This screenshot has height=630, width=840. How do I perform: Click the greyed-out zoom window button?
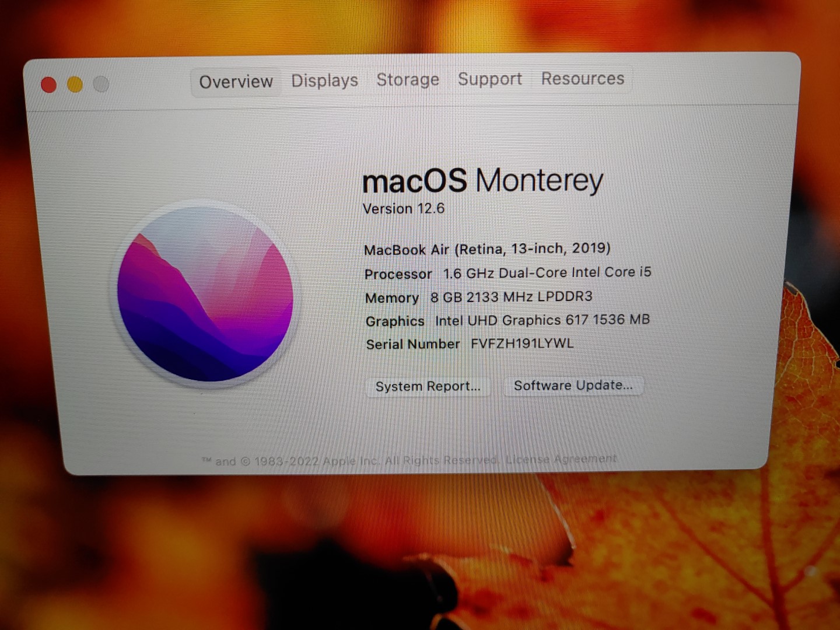(x=101, y=84)
